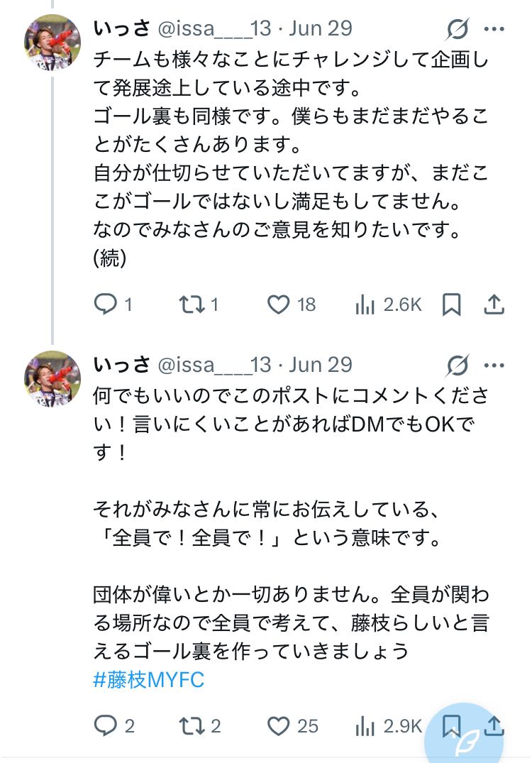The width and height of the screenshot is (532, 763).
Task: Reply to the post with 2 comments
Action: 106,725
